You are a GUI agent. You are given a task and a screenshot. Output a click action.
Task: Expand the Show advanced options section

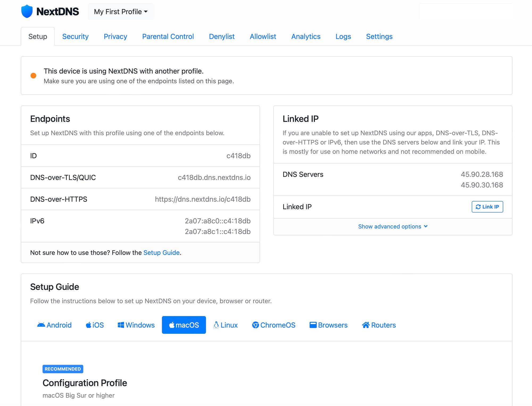[393, 227]
